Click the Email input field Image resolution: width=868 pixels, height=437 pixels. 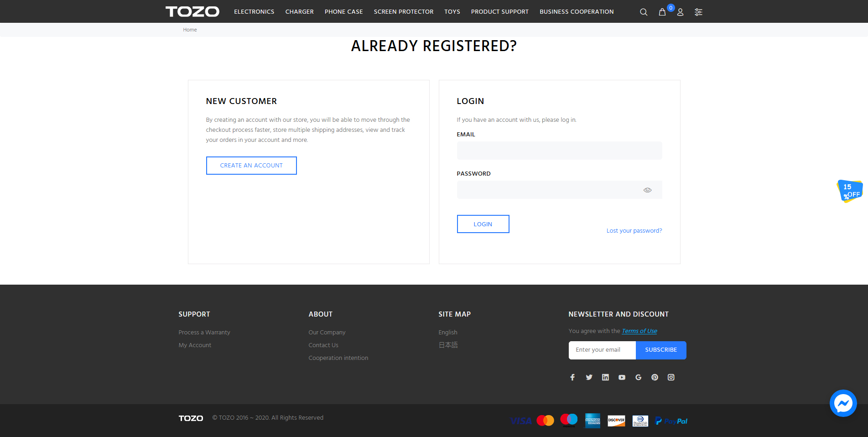(x=559, y=151)
